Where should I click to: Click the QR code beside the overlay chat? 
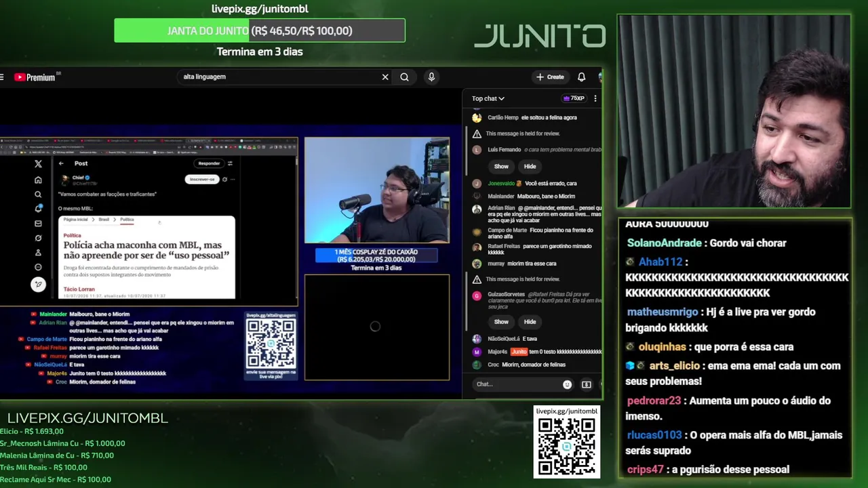click(271, 344)
